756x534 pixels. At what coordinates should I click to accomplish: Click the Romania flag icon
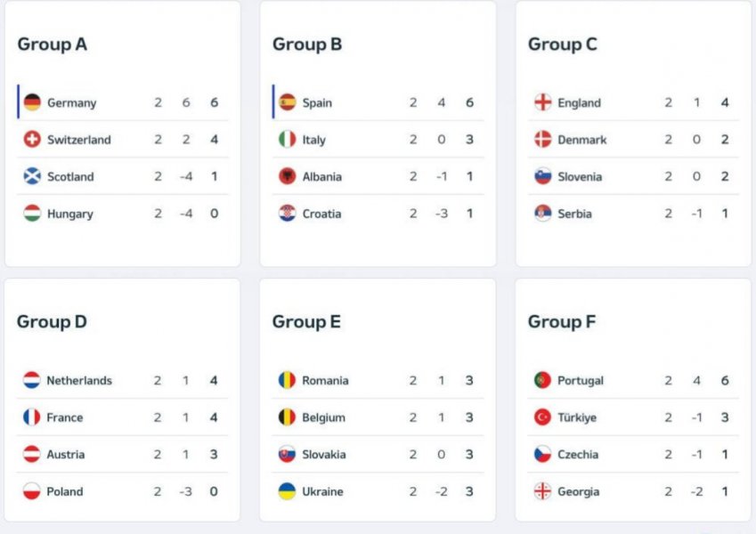tap(287, 380)
